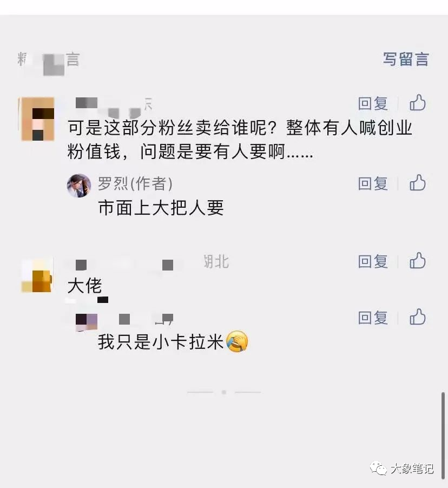Click the end-of-comments divider dot
This screenshot has width=448, height=488.
point(224,392)
